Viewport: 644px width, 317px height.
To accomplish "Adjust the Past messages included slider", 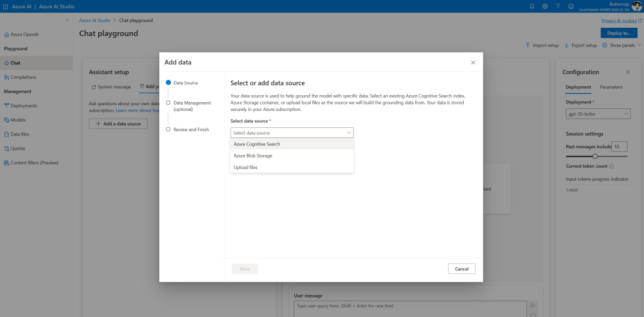I will (595, 156).
